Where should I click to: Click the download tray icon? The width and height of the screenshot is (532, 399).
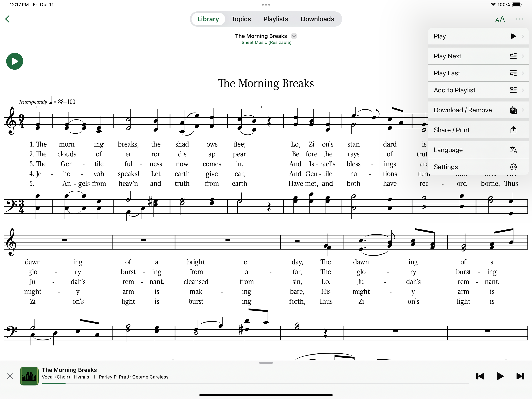pos(513,110)
